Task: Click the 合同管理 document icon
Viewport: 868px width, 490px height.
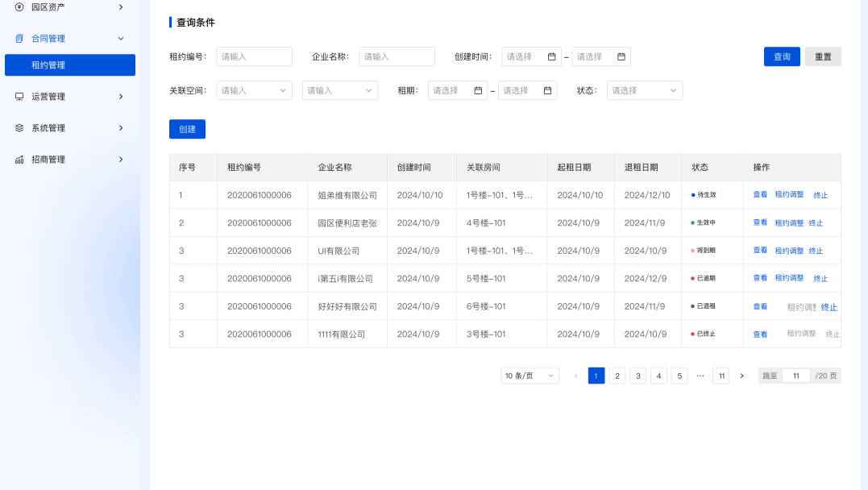Action: pyautogui.click(x=19, y=38)
